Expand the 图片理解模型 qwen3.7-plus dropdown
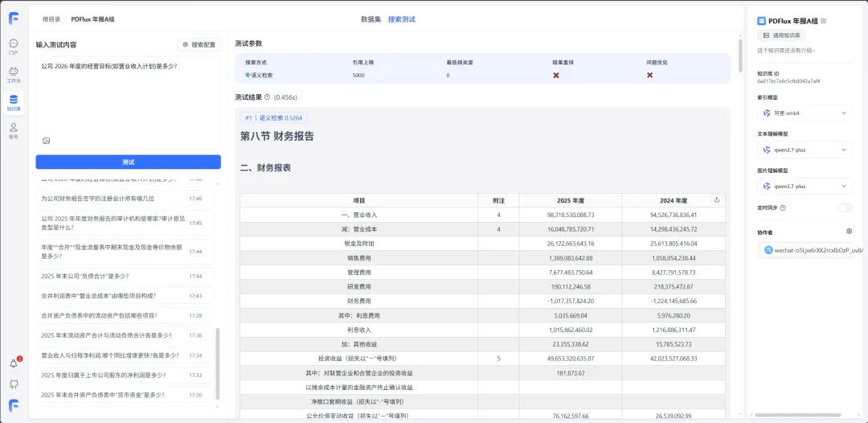This screenshot has width=868, height=423. (x=805, y=186)
